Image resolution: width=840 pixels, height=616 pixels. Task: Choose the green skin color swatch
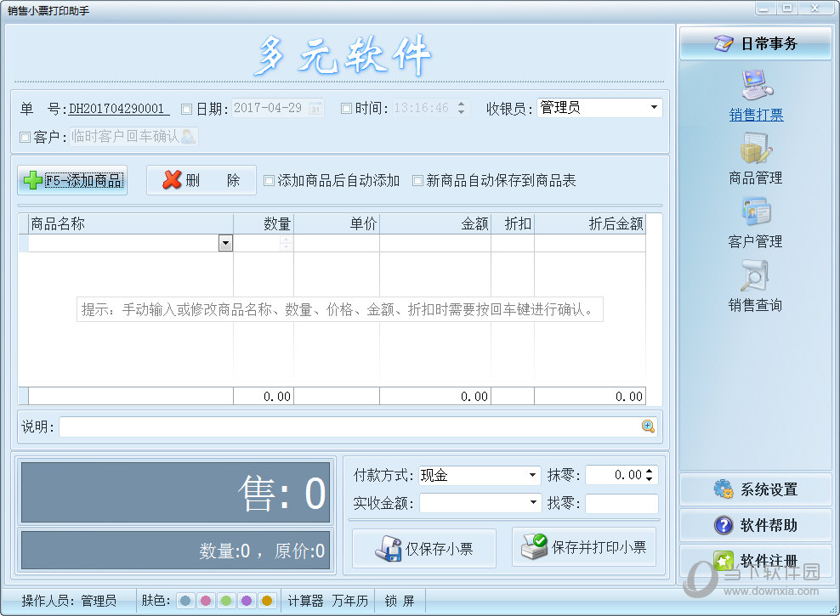point(226,601)
